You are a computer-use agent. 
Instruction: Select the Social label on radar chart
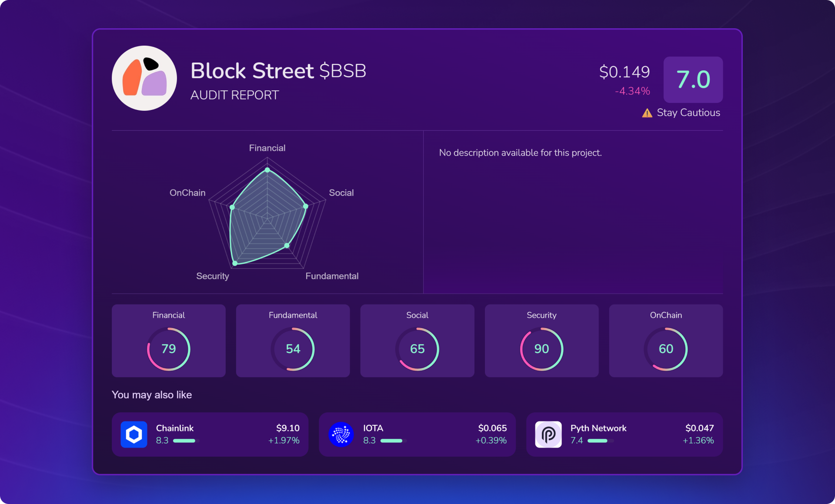341,192
